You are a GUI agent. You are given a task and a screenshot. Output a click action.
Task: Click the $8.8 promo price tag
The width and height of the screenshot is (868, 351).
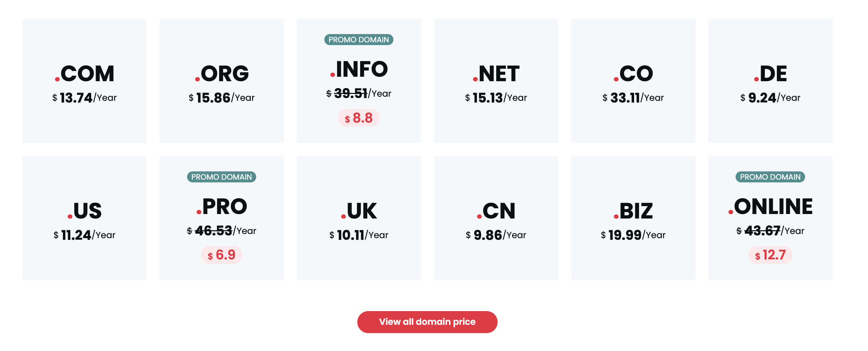point(359,118)
